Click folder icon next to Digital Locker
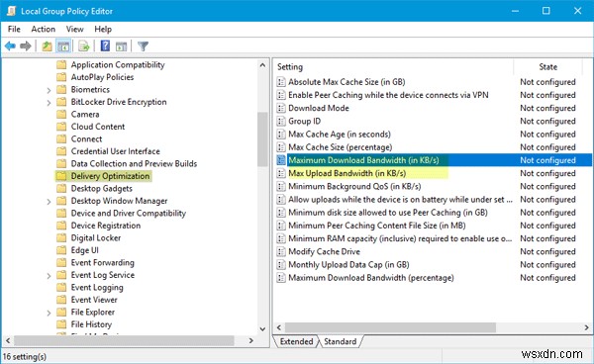594x364 pixels. [x=61, y=238]
